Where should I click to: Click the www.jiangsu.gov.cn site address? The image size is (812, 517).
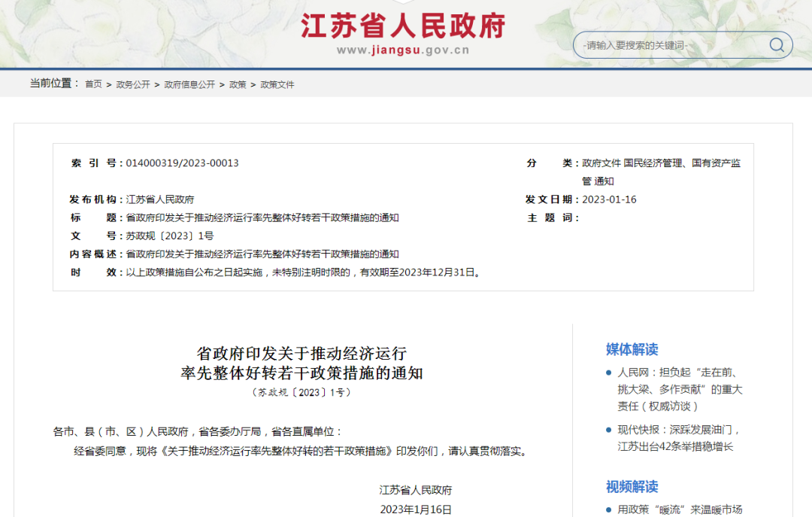[403, 50]
